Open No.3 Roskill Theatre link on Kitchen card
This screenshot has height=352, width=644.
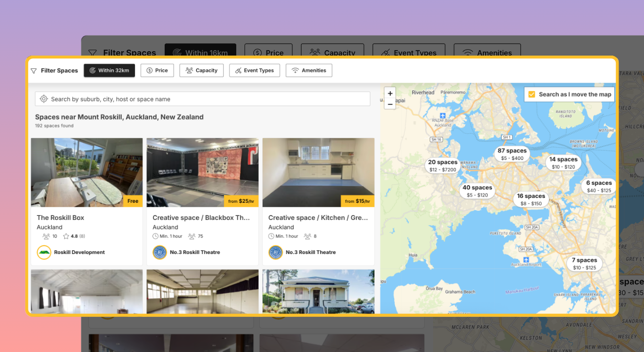(x=311, y=253)
